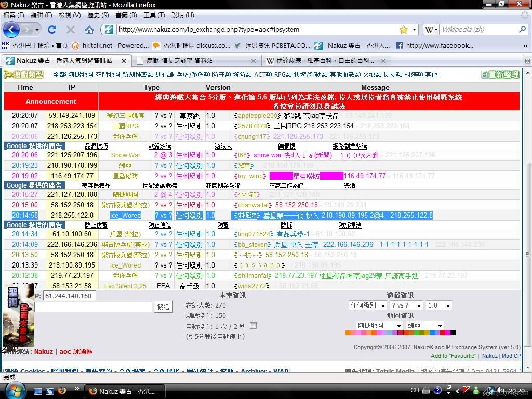Image resolution: width=532 pixels, height=399 pixels.
Task: Open the ? vs ? players dropdown
Action: pos(406,305)
